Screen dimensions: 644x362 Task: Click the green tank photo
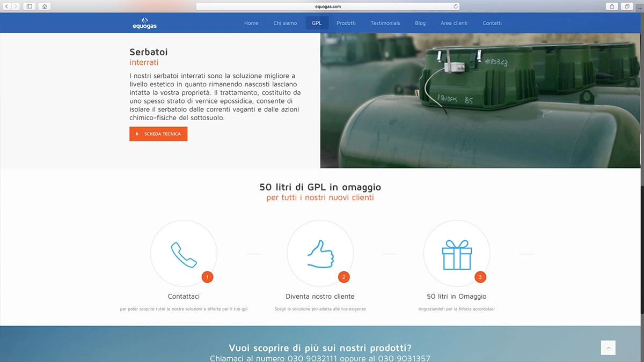point(480,101)
